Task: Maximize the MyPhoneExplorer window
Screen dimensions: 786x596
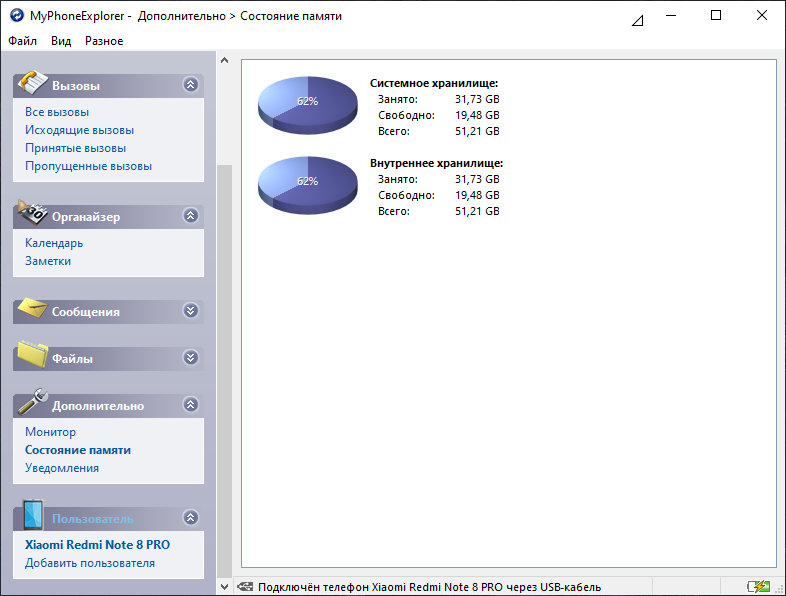Action: [716, 16]
